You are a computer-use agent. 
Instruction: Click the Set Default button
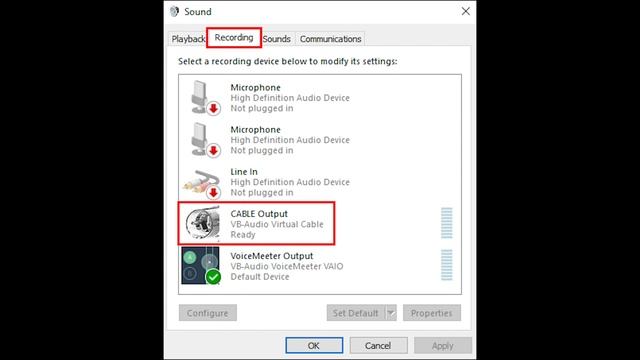click(x=356, y=313)
